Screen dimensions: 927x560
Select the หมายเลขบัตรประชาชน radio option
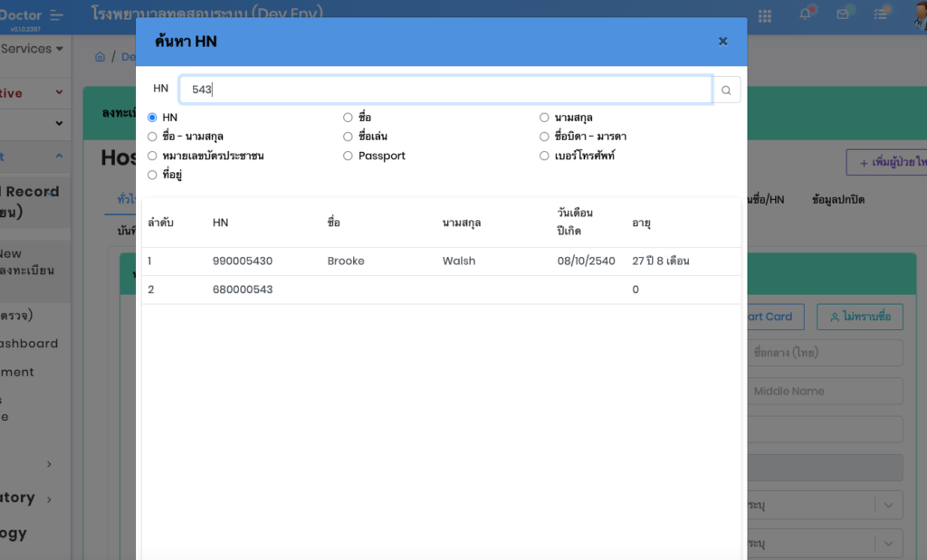pyautogui.click(x=152, y=156)
